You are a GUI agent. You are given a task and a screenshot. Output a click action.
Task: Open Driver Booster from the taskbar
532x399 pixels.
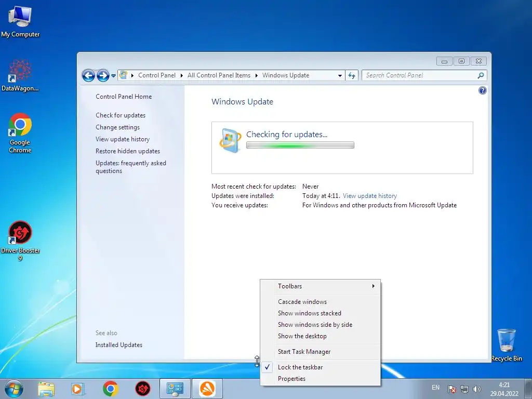pyautogui.click(x=143, y=389)
